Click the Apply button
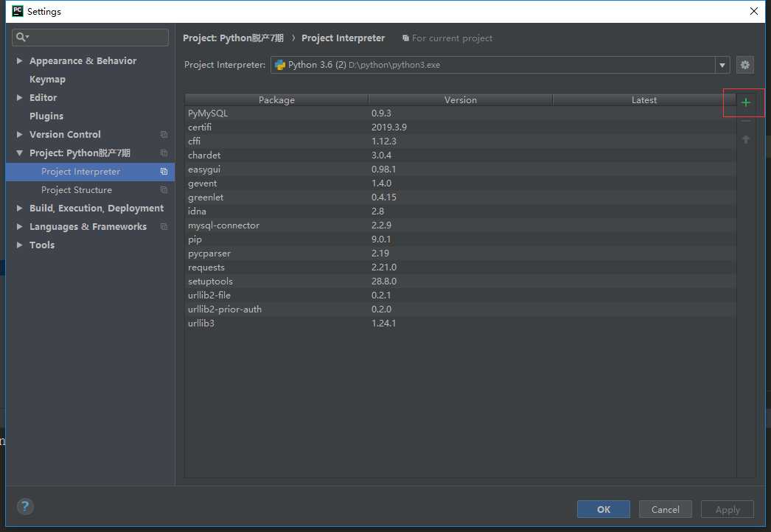 pos(728,509)
